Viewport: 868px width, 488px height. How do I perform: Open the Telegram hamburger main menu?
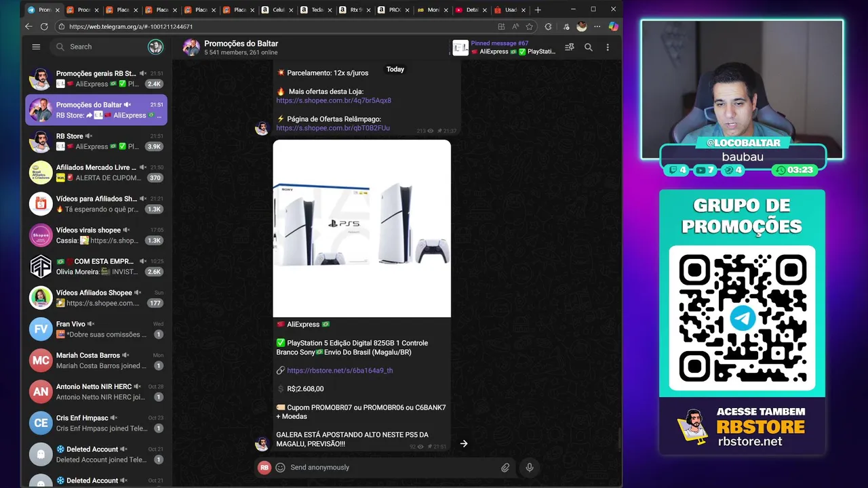(x=36, y=47)
